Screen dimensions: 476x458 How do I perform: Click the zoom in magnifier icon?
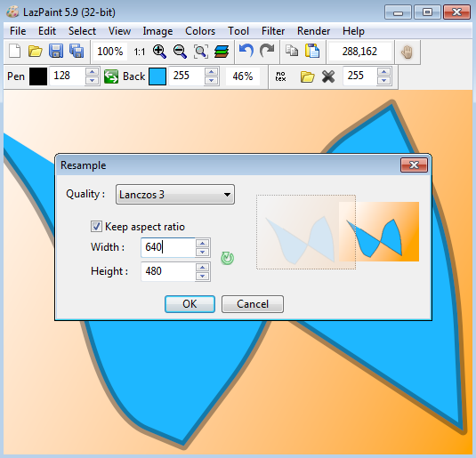coord(159,52)
